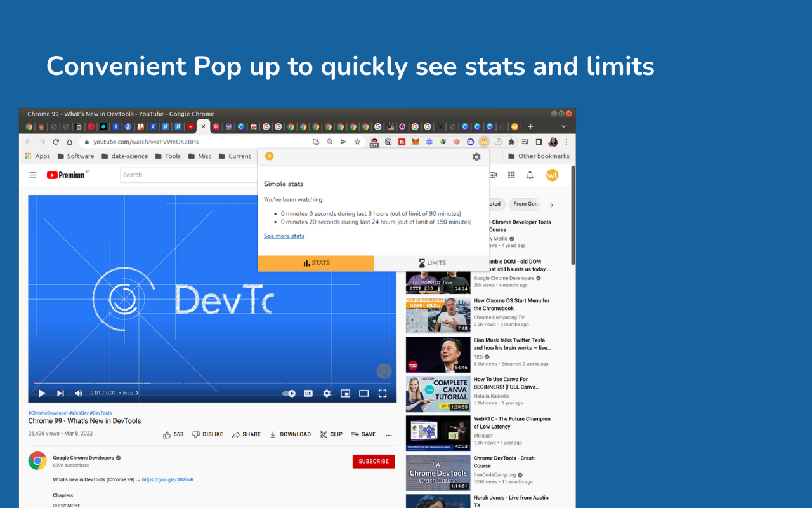812x508 pixels.
Task: Open YouTube notifications bell
Action: coord(530,175)
